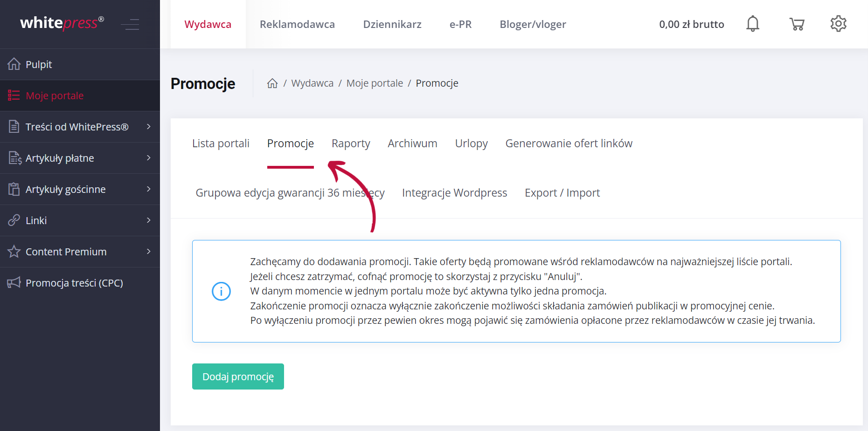Screen dimensions: 868x431
Task: Expand Content Premium submenu
Action: [x=148, y=252]
